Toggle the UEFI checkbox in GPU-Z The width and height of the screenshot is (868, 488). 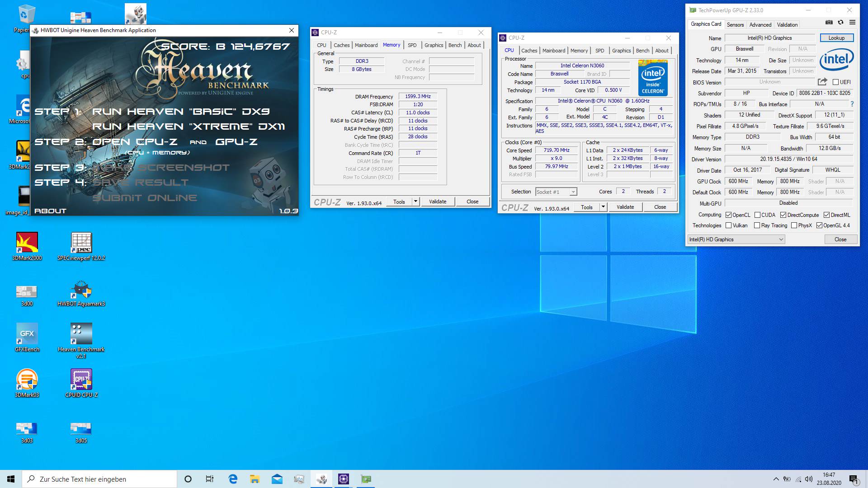(835, 82)
